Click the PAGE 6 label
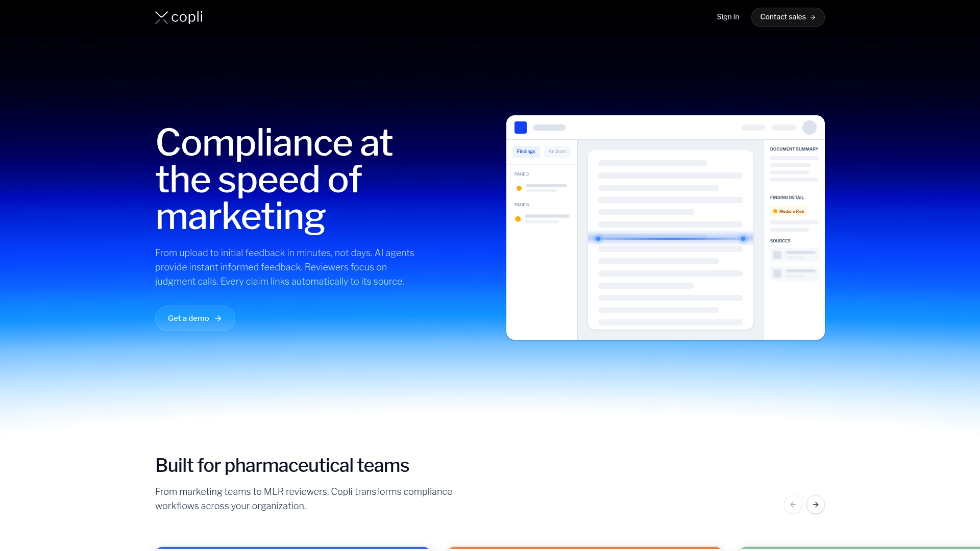The image size is (980, 551). (522, 205)
